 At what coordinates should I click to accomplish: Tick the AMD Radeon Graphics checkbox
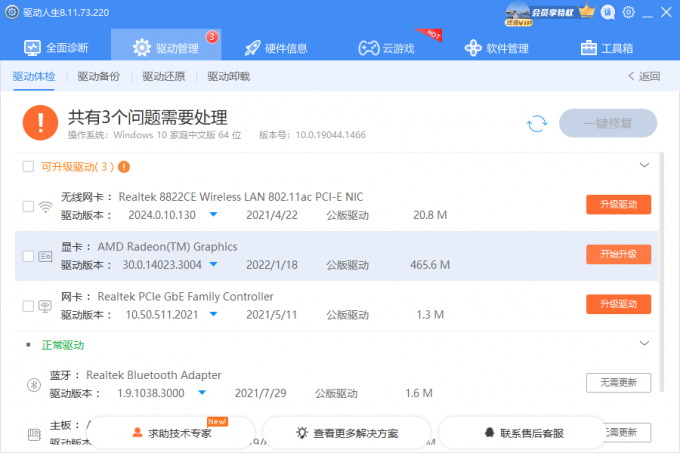click(x=28, y=256)
